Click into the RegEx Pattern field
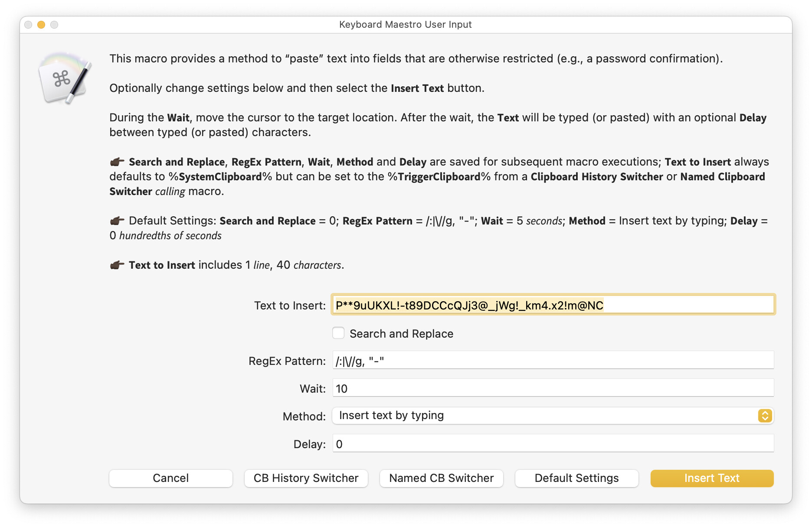Viewport: 812px width, 527px height. 553,360
